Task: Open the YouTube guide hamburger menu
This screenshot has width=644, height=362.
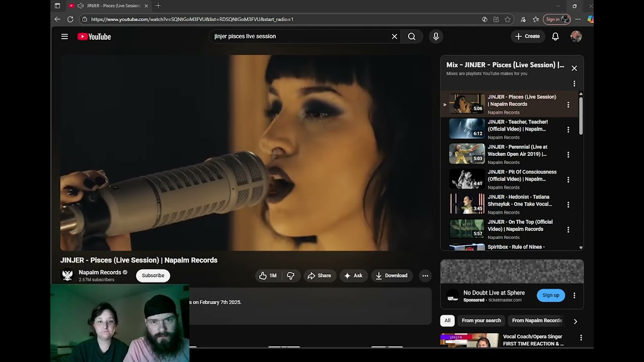Action: 64,36
